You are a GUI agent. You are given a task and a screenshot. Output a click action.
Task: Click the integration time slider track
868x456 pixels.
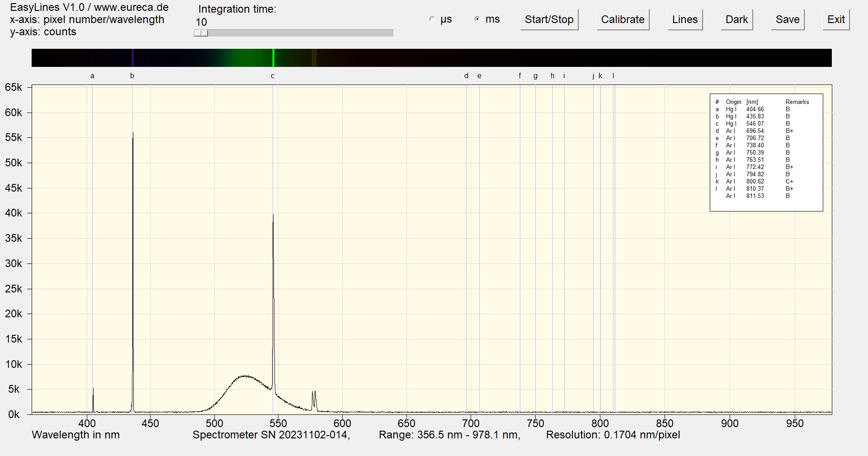[294, 33]
